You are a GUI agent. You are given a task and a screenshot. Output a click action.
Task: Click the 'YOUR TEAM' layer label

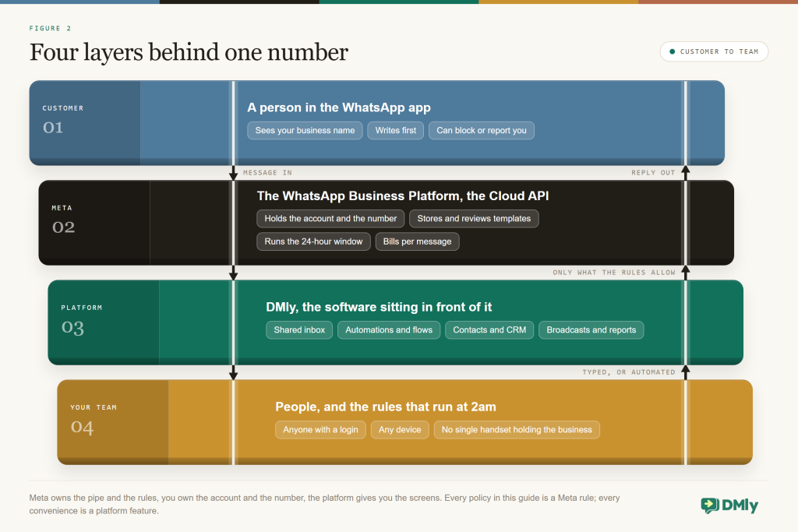pyautogui.click(x=94, y=407)
